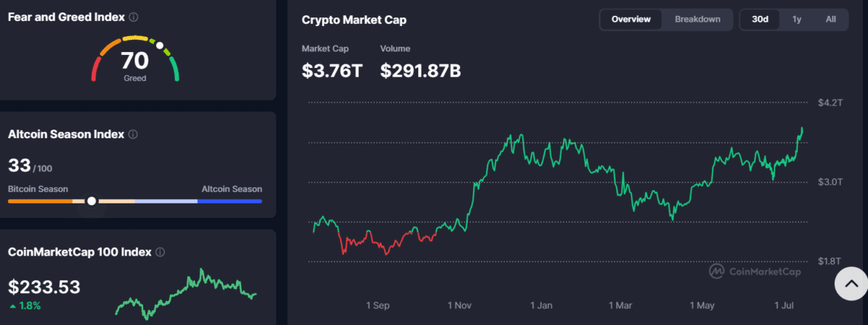Switch to the Overview chart view
Image resolution: width=868 pixels, height=325 pixels.
pos(631,20)
